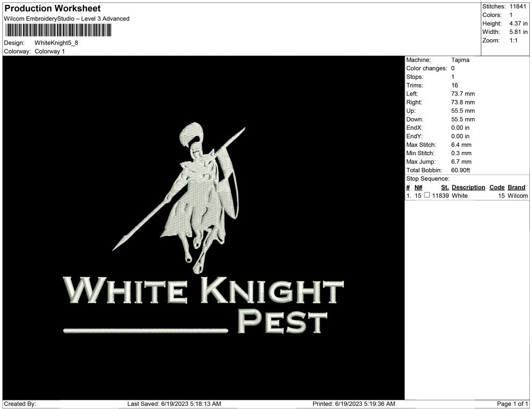Click the Total Bobbin value '60.90ft'

(461, 170)
